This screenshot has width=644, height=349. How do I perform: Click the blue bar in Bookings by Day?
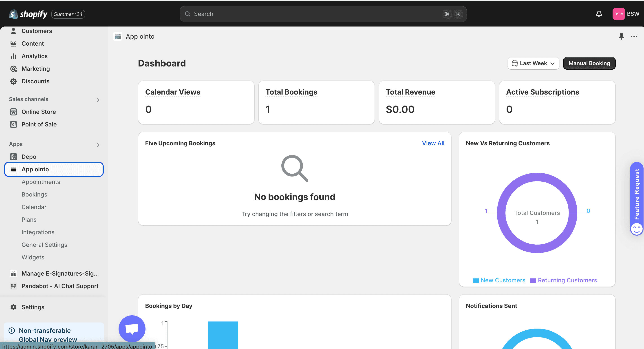pos(223,335)
